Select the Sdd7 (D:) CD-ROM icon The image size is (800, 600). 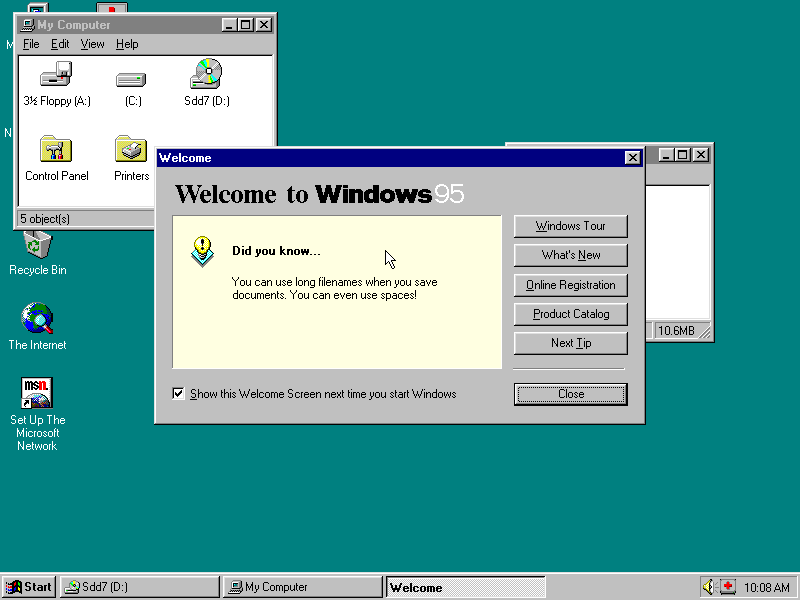click(x=207, y=74)
